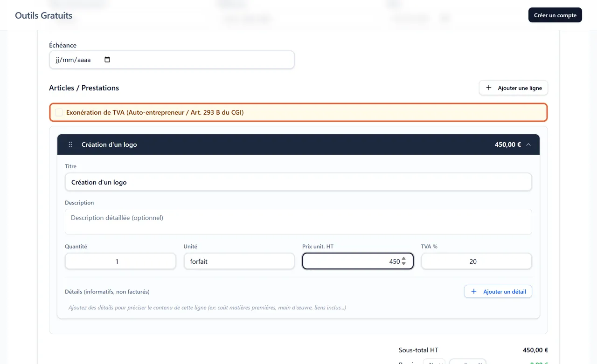Click the 450,00 € amount beside Sous-total HT
The image size is (597, 364).
pyautogui.click(x=535, y=350)
